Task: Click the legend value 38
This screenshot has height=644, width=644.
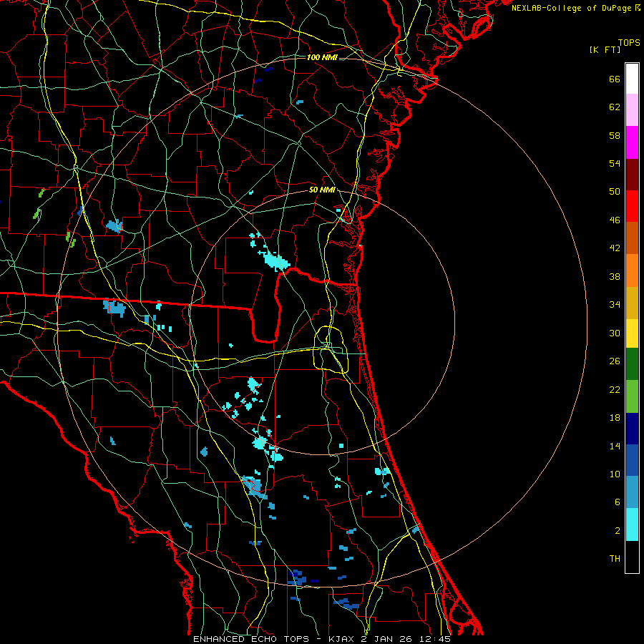Action: point(615,277)
